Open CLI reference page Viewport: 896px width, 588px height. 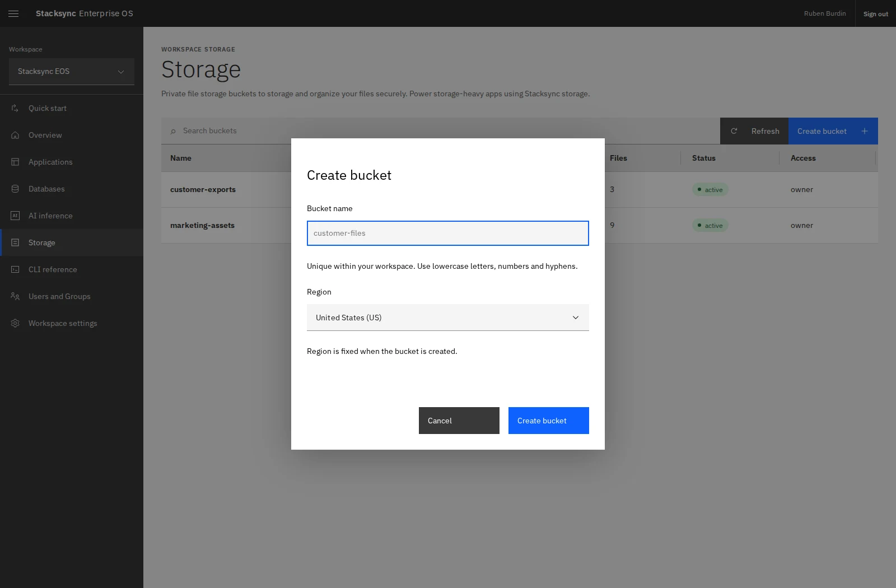(72, 269)
